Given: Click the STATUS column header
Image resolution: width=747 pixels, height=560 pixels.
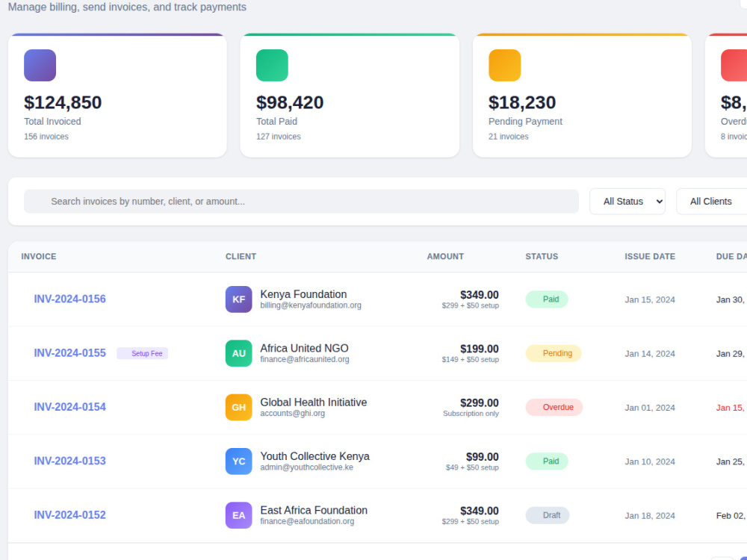Looking at the screenshot, I should point(542,256).
